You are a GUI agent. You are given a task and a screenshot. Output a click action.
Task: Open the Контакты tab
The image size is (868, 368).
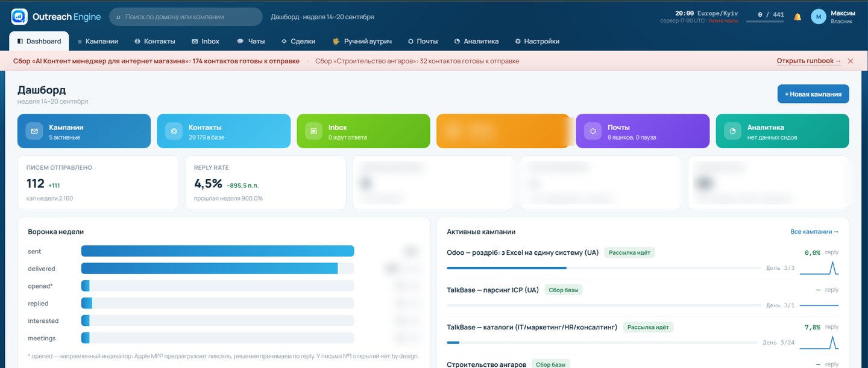click(x=155, y=42)
